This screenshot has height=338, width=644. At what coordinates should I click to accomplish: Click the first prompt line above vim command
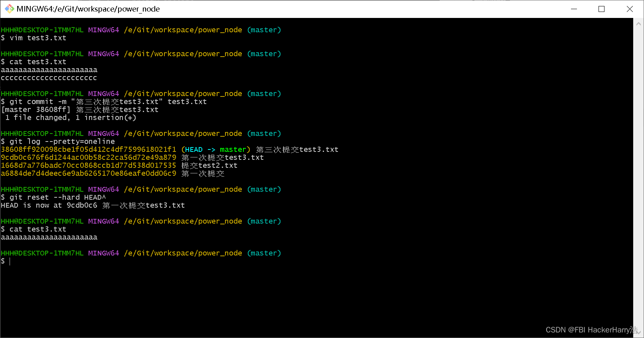coord(141,30)
